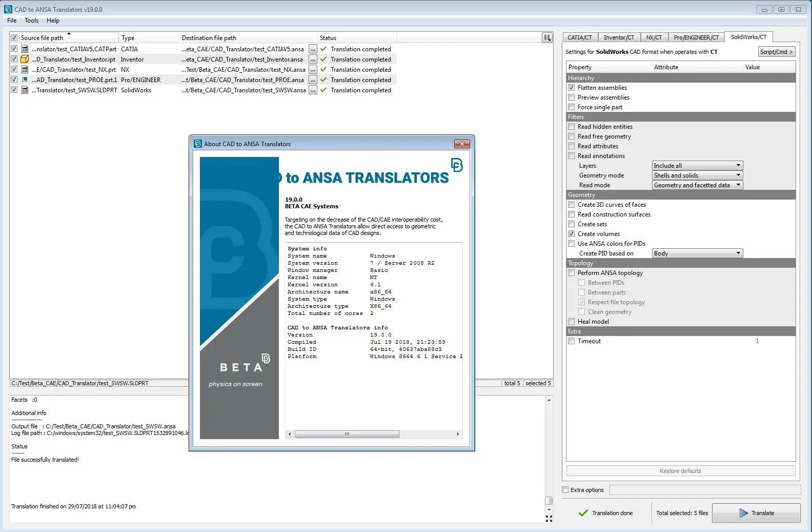Click the Translation done checkmark icon

tap(583, 513)
